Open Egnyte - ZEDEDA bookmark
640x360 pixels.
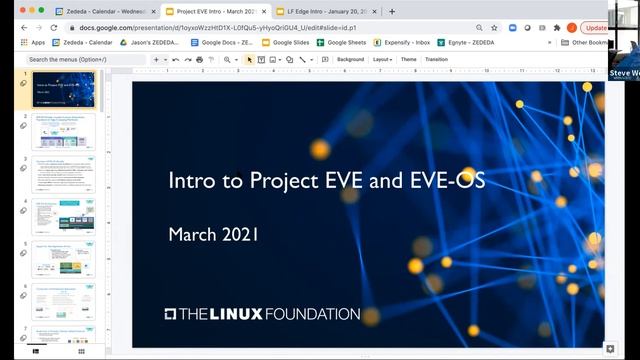pos(466,42)
